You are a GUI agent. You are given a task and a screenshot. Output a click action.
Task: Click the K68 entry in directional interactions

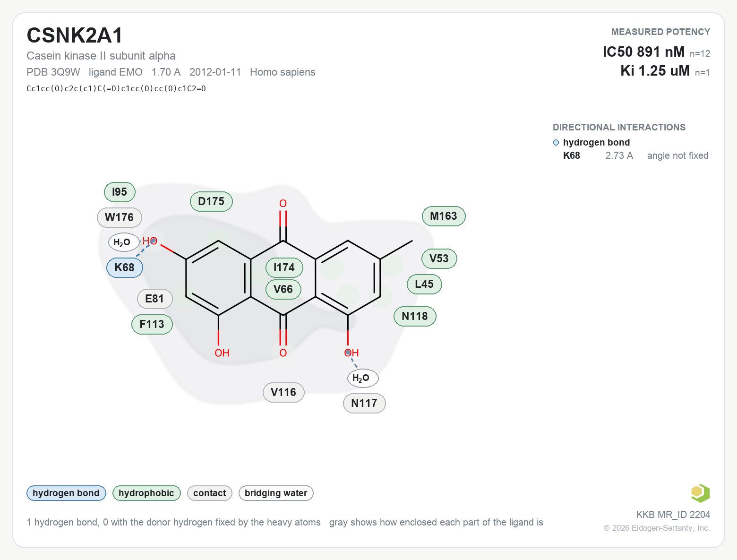pos(572,155)
